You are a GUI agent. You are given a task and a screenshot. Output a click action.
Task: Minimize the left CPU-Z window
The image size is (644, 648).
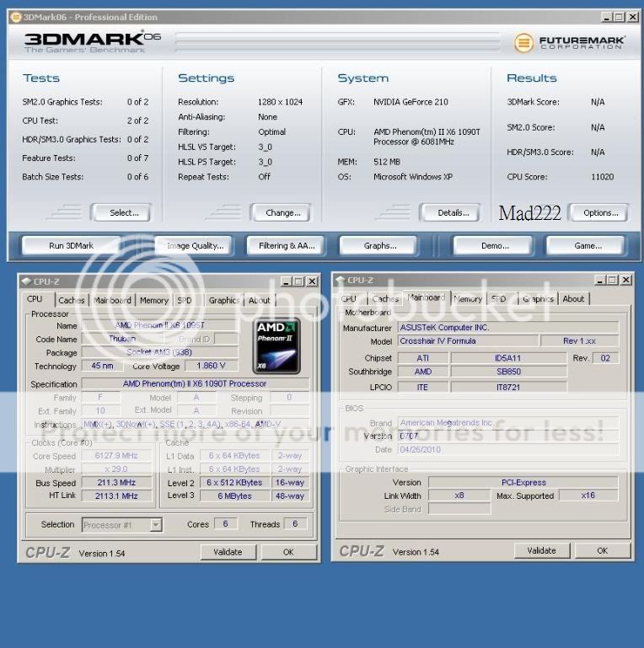(x=286, y=281)
